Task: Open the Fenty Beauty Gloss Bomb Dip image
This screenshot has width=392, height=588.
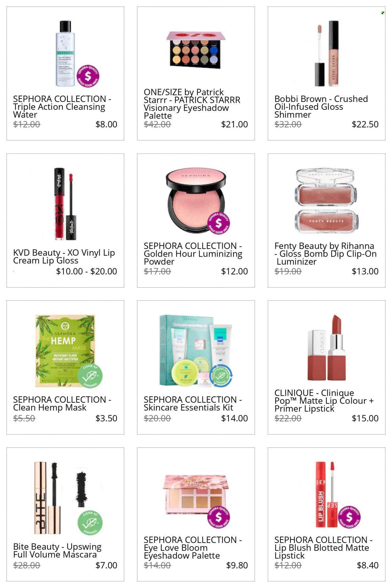Action: pos(326,201)
